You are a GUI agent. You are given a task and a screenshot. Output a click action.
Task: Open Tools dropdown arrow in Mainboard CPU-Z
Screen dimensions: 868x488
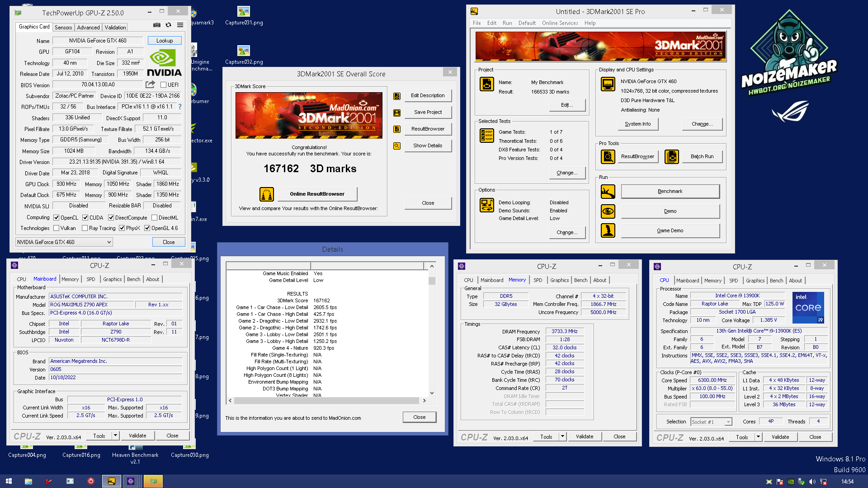[x=116, y=436]
